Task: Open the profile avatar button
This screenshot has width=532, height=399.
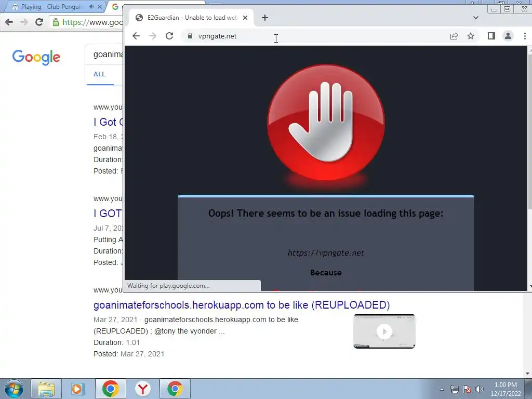Action: click(508, 36)
